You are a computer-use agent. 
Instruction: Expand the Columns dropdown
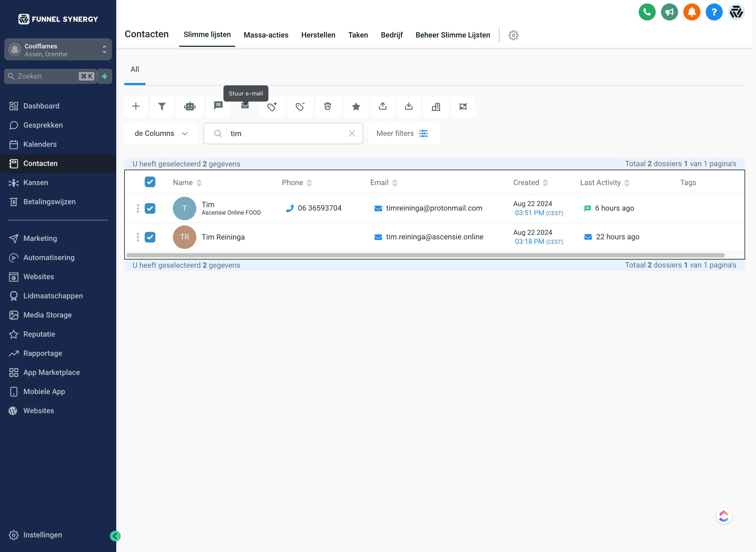tap(161, 134)
